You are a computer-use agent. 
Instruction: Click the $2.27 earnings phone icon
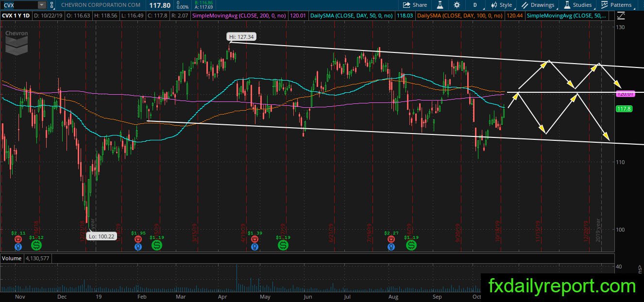[391, 239]
